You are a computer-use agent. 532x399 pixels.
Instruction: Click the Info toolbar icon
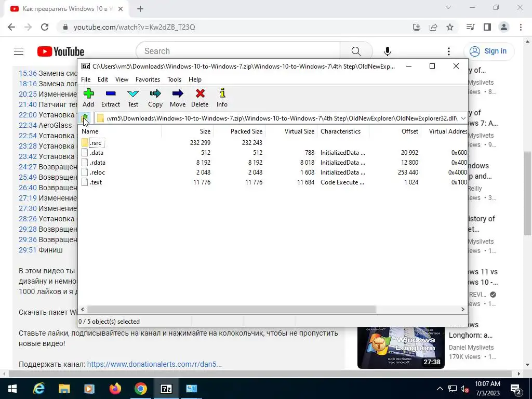(222, 98)
